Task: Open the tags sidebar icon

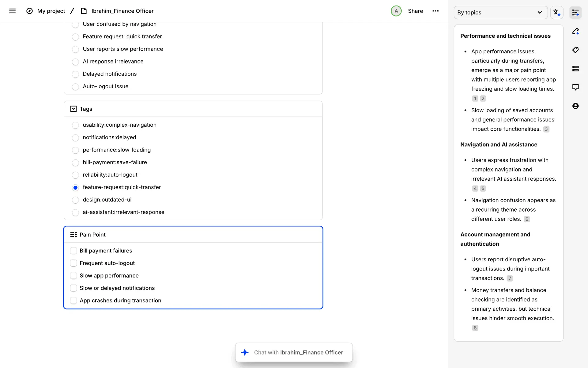Action: tap(575, 50)
